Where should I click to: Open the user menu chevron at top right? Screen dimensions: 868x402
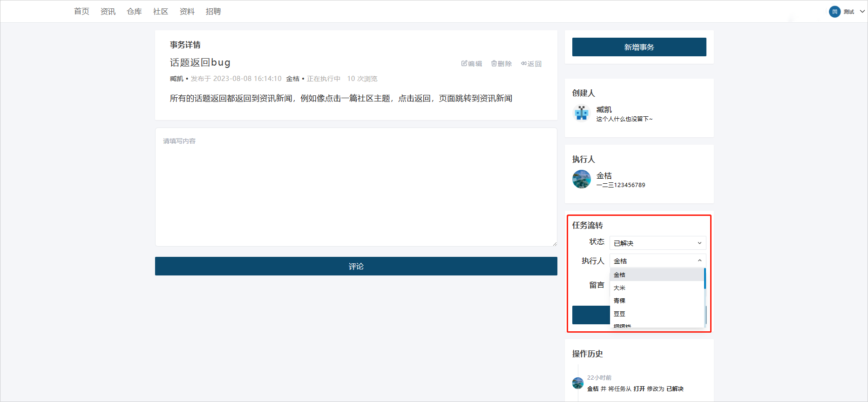[862, 12]
